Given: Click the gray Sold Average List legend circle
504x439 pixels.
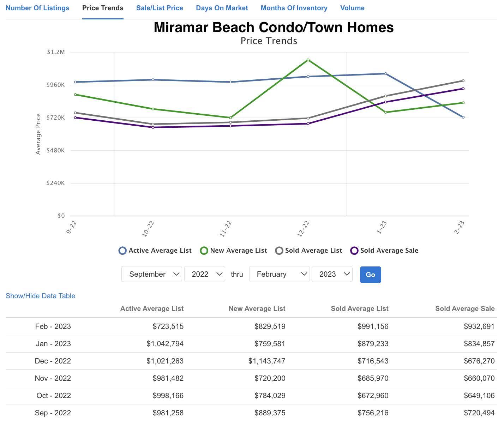Looking at the screenshot, I should (x=279, y=251).
